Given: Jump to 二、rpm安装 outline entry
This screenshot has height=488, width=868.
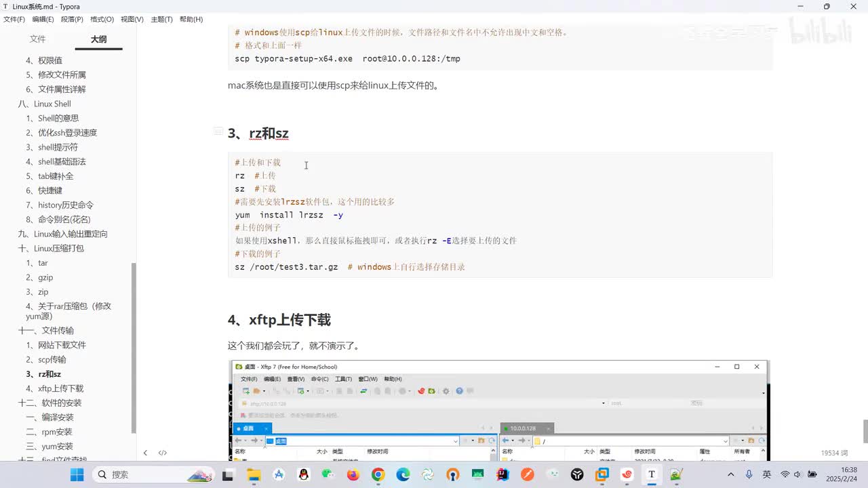Looking at the screenshot, I should tap(49, 432).
